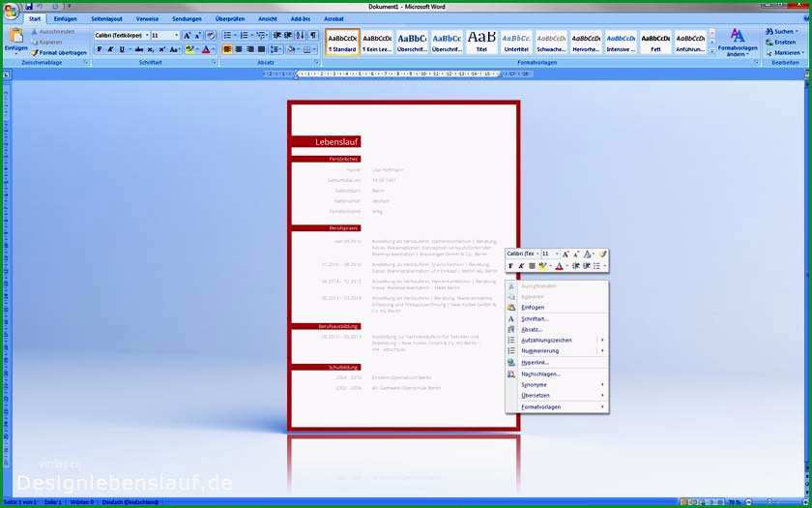Decrease indent in ribbon
The height and width of the screenshot is (508, 812).
click(277, 35)
